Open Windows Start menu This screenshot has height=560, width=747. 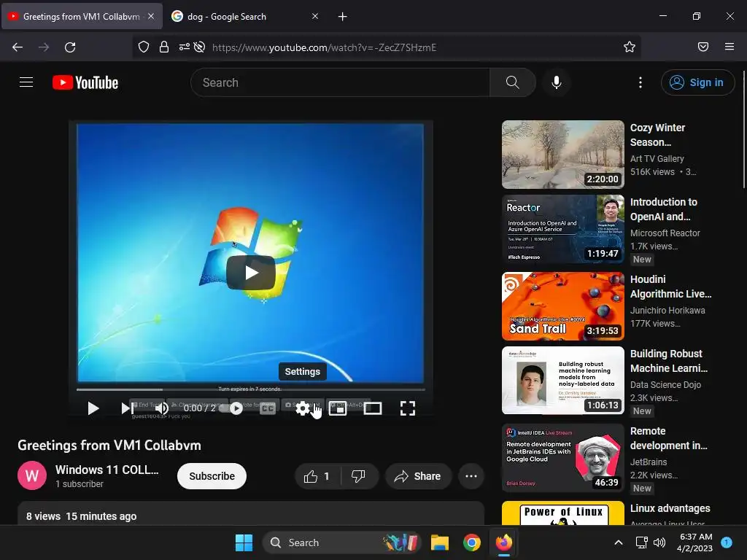(x=244, y=542)
